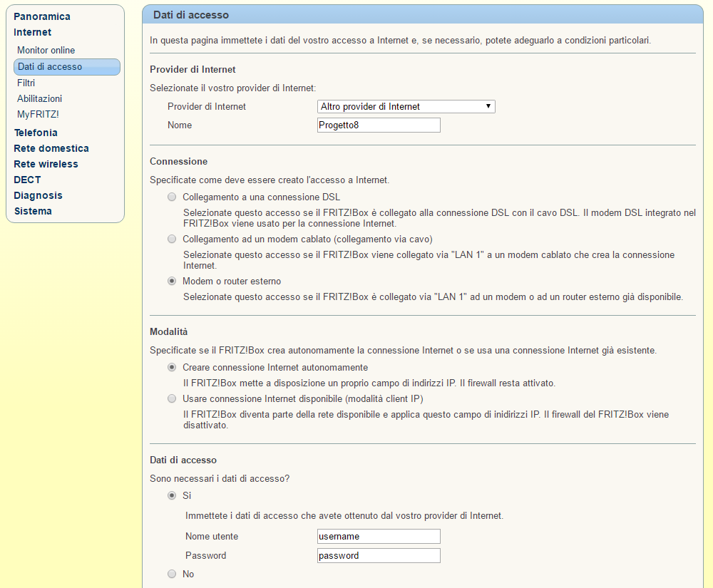This screenshot has height=588, width=713.
Task: Go to 'Filtri' in the sidebar
Action: pos(26,83)
